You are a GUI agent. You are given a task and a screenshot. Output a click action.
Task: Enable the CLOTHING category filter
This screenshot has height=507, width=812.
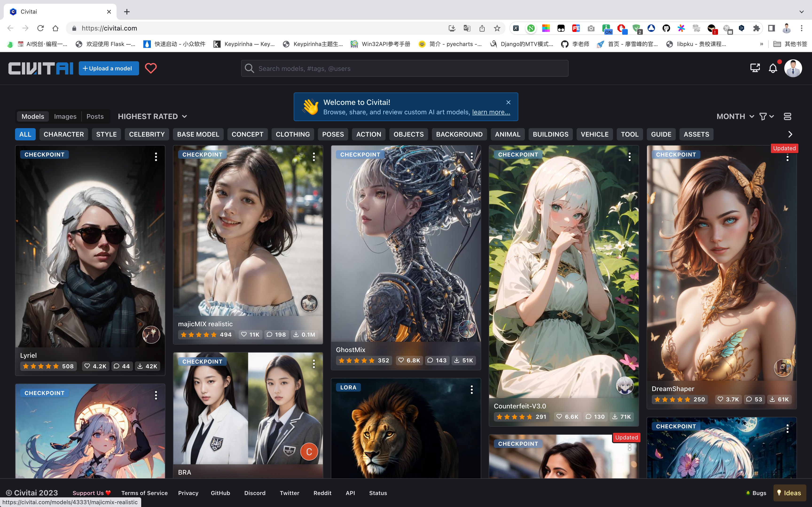[293, 134]
